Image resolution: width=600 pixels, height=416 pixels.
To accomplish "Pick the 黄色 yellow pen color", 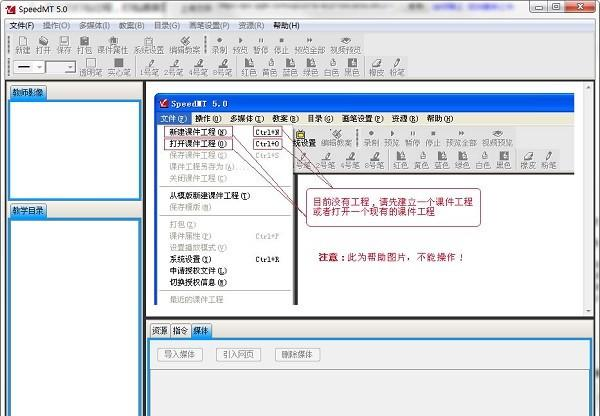I will point(270,67).
